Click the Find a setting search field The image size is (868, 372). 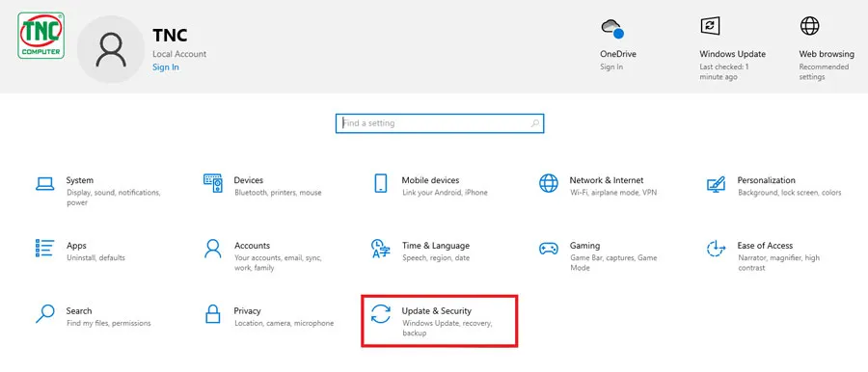[440, 123]
